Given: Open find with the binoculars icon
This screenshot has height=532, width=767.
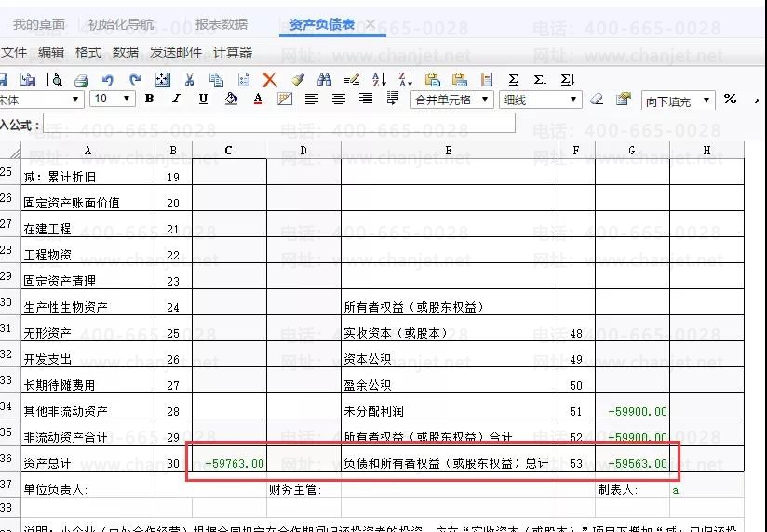Looking at the screenshot, I should tap(324, 79).
